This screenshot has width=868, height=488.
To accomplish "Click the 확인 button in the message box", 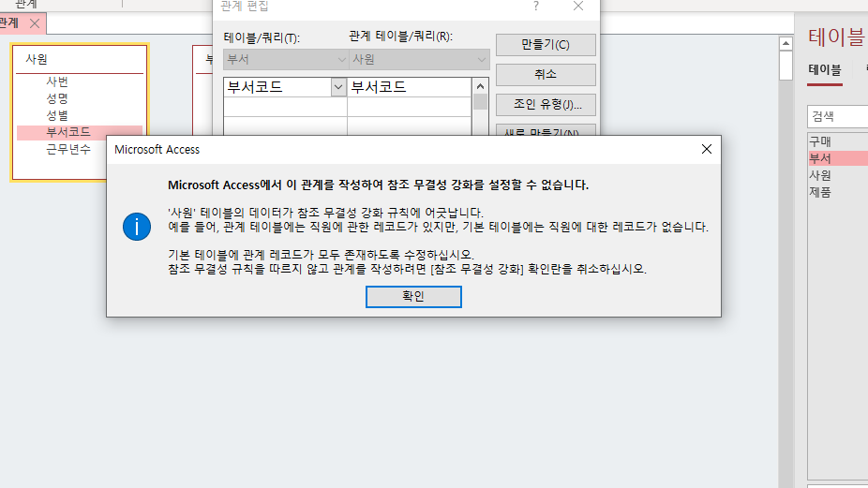I will [413, 296].
